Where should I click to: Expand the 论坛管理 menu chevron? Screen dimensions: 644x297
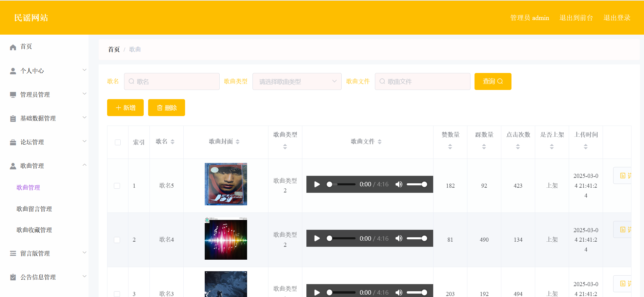[85, 141]
